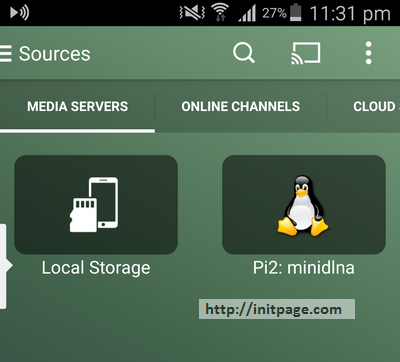Click the Sources title text

click(54, 54)
